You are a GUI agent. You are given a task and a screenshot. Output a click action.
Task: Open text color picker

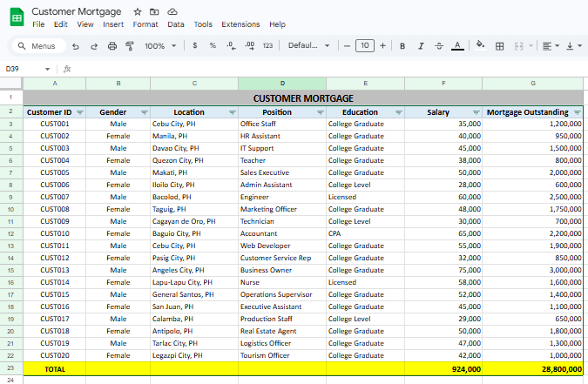[457, 46]
